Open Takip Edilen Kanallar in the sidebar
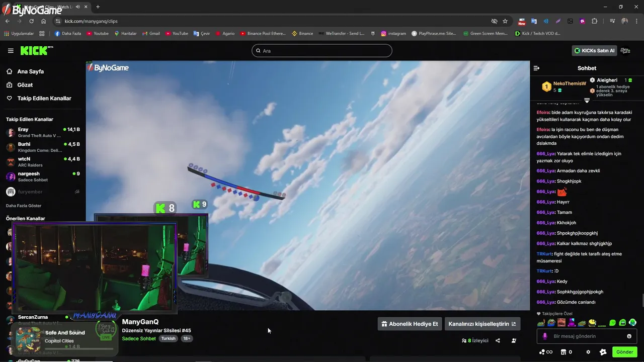644x362 pixels. [x=44, y=99]
